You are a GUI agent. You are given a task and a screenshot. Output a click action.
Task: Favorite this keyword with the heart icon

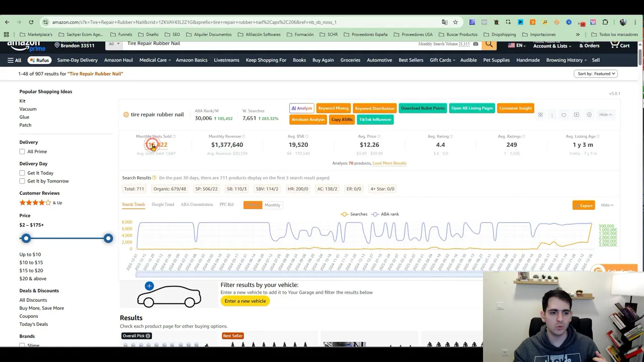tap(563, 115)
